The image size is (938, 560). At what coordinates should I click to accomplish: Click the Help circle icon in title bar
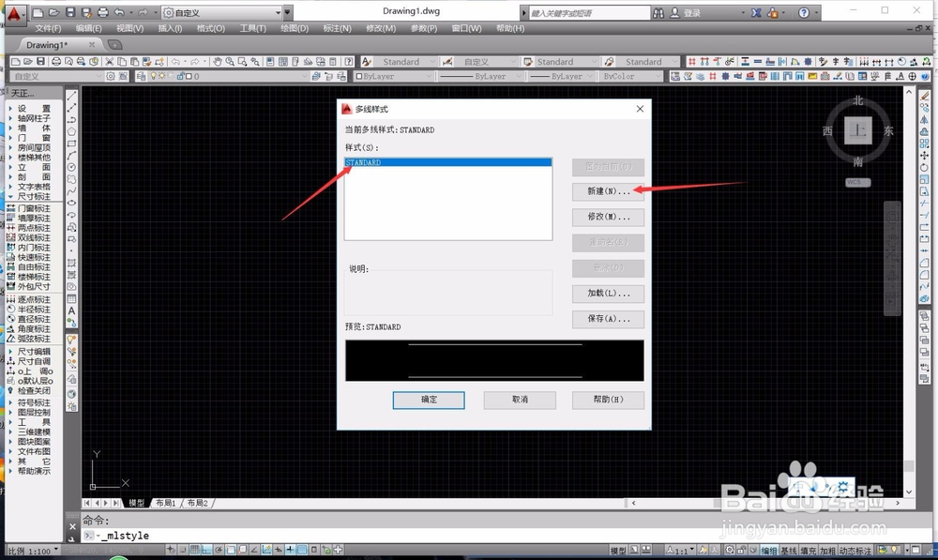click(804, 12)
